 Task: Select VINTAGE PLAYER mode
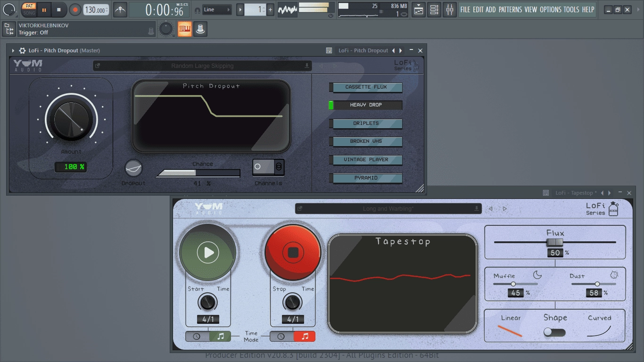point(366,160)
